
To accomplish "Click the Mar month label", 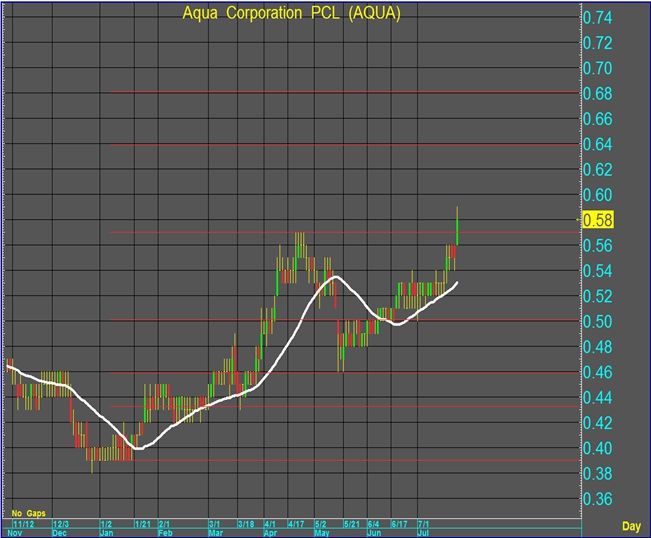I will (216, 533).
